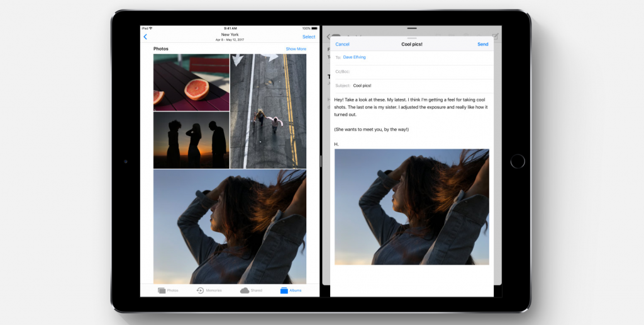Open the Memories tab icon
This screenshot has width=644, height=325.
point(200,290)
